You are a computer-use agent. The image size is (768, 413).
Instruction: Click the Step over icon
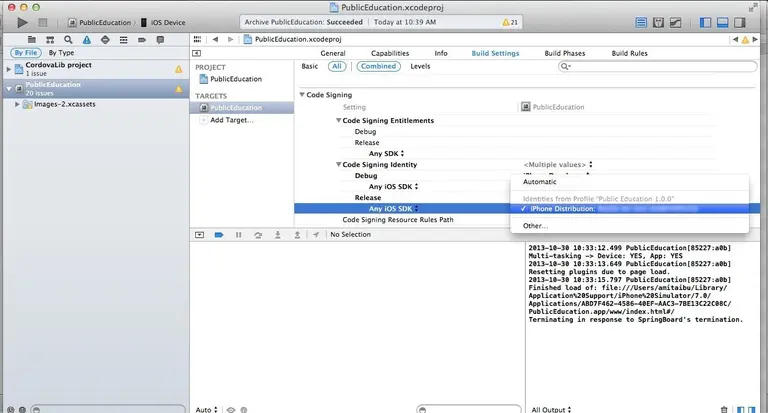[x=258, y=235]
